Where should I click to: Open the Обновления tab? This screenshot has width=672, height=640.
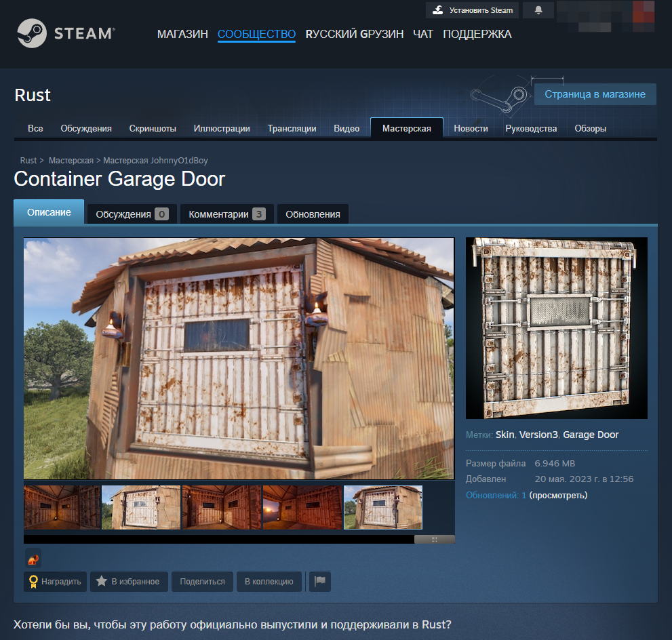coord(313,214)
